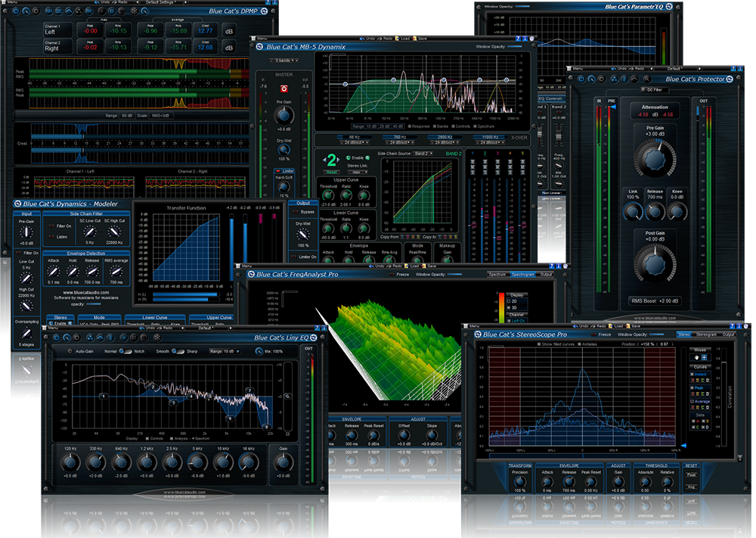Click the blue waveform icon in DPMP toolbar
This screenshot has height=538, width=756.
coord(88,11)
